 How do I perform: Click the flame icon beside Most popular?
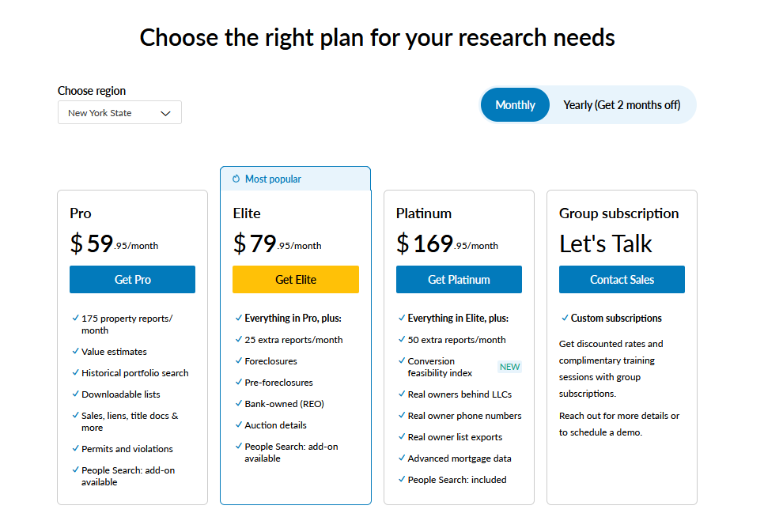[236, 179]
